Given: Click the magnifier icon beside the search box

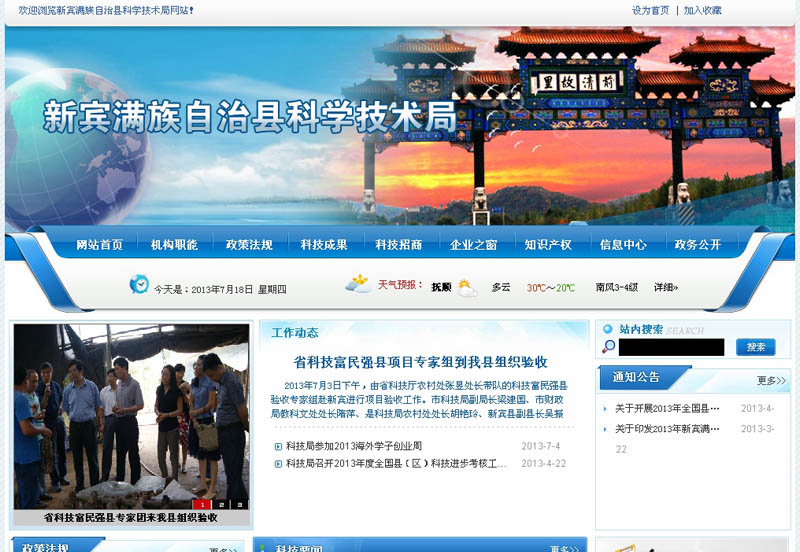Looking at the screenshot, I should pos(608,347).
